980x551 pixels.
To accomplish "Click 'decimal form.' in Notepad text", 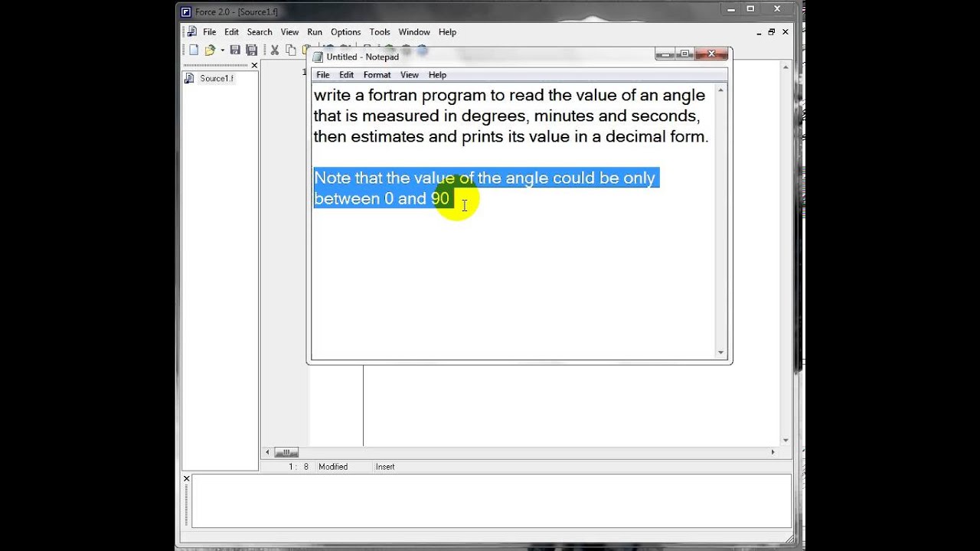I will point(658,137).
